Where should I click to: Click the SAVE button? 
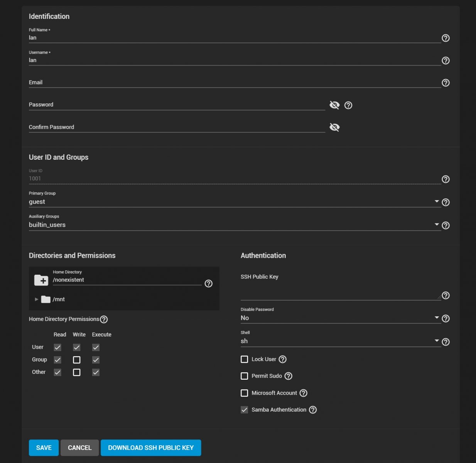click(44, 448)
